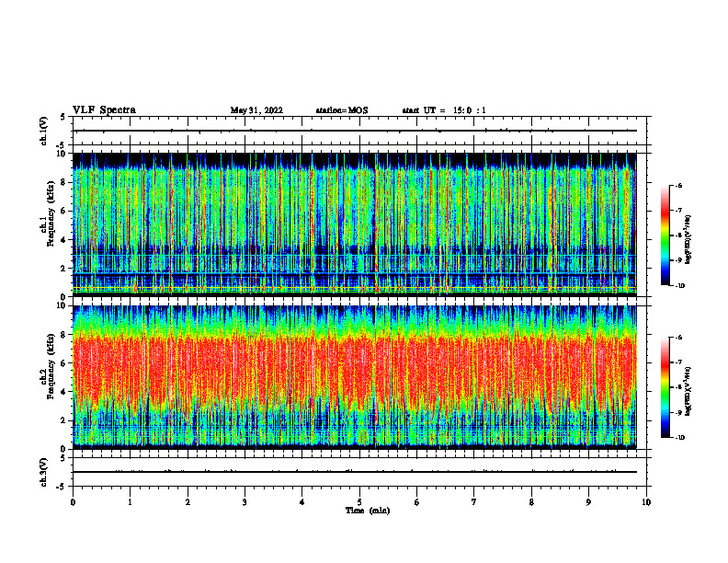Click the time axis tick label '10'
This screenshot has height=563, width=728.
click(x=646, y=502)
